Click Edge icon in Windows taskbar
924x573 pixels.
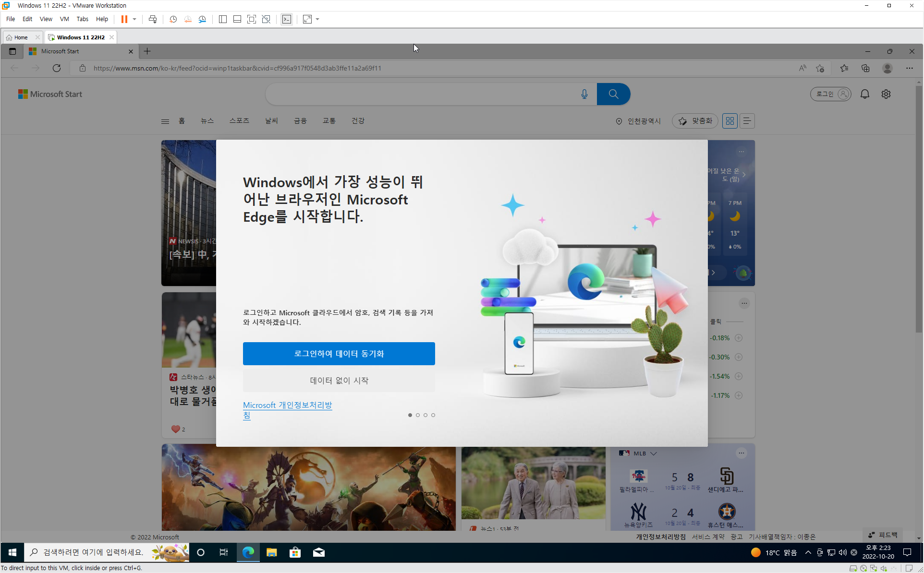tap(248, 552)
